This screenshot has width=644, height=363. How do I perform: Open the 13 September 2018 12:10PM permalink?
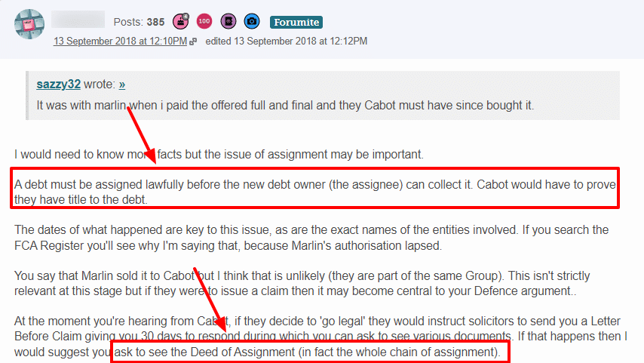pos(120,41)
